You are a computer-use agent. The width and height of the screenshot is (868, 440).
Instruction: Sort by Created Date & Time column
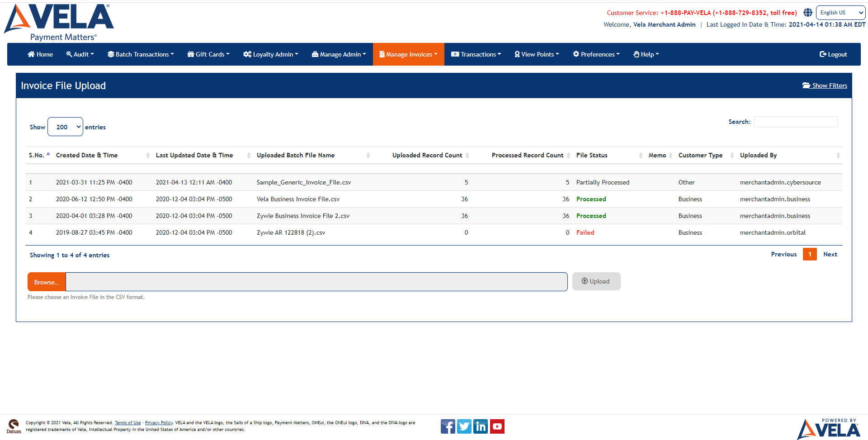click(102, 155)
